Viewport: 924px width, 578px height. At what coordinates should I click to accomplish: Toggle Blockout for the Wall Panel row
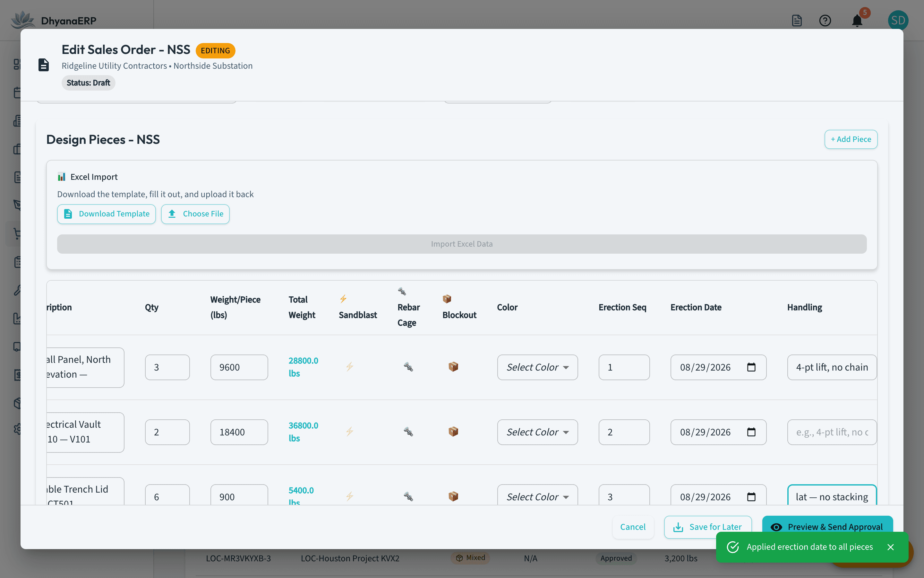point(453,367)
